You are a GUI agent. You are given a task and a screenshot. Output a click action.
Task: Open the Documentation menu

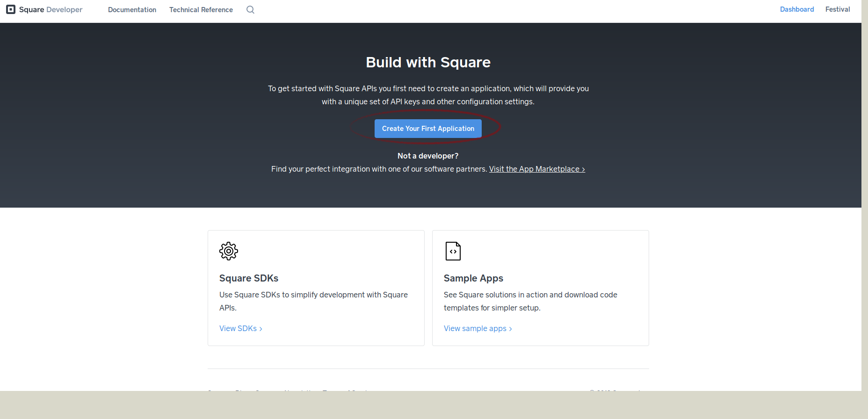pos(132,10)
